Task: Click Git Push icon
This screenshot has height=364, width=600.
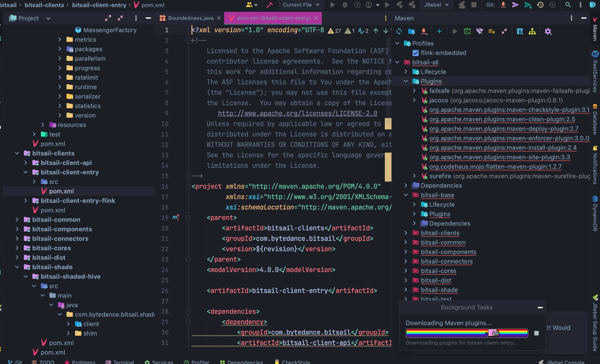Action: tap(528, 5)
